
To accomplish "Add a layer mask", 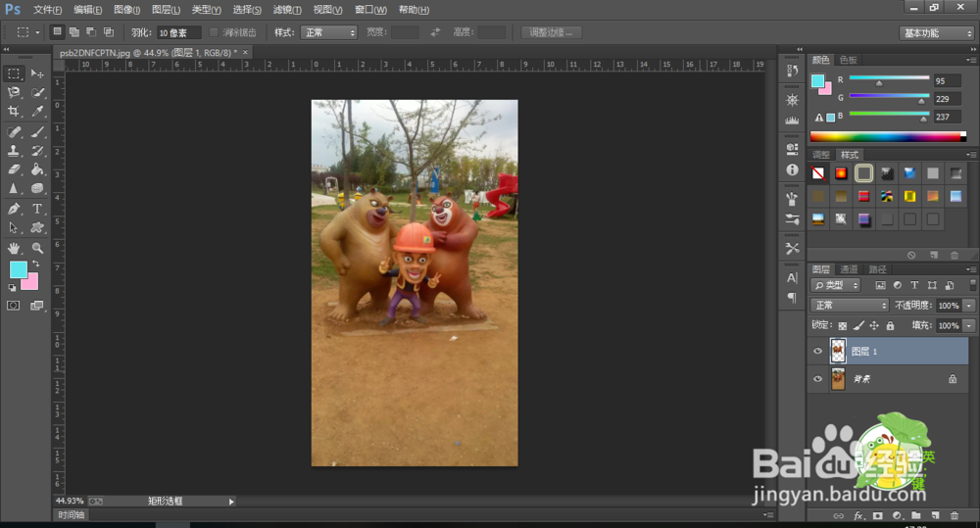I will [878, 515].
